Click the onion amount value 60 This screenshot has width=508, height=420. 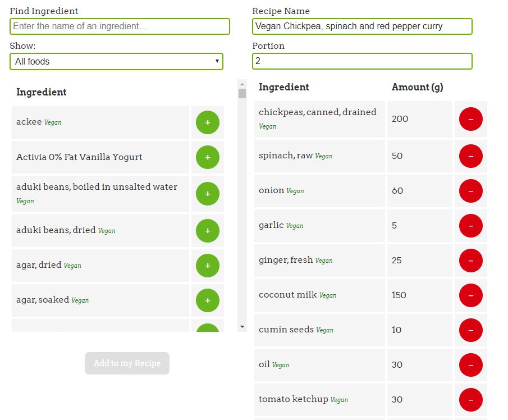[397, 191]
